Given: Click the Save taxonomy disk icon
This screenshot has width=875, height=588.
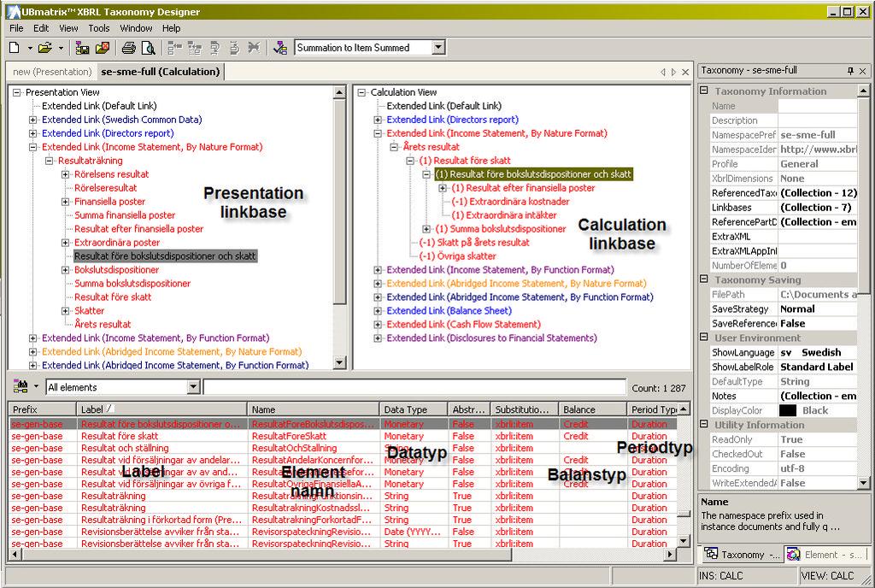Looking at the screenshot, I should pos(82,48).
